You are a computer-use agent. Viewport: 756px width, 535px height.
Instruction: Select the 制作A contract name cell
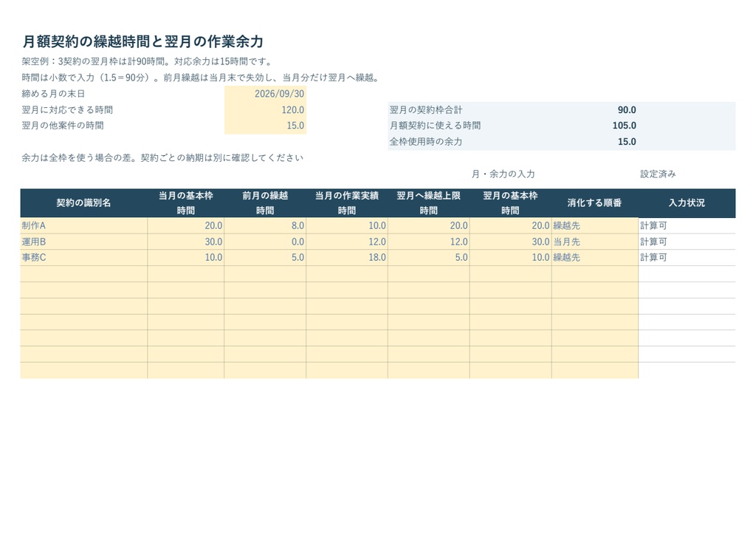pyautogui.click(x=84, y=226)
